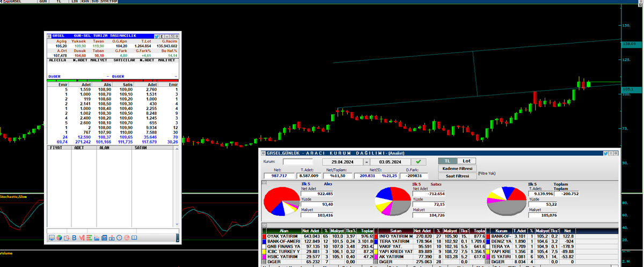Click the HSBC YATIRIM buyer row
Image resolution: width=644 pixels, height=267 pixels.
317,257
